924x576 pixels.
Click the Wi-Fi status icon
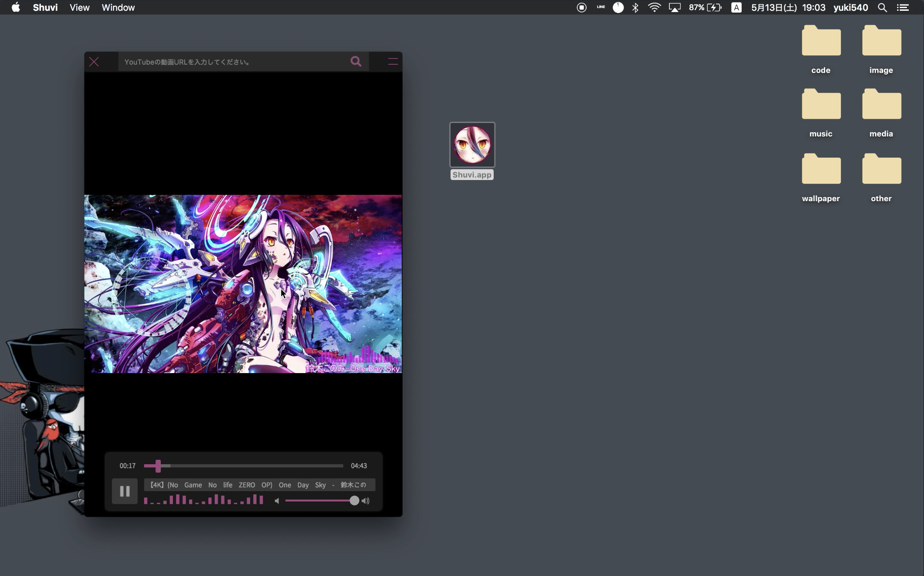coord(654,8)
